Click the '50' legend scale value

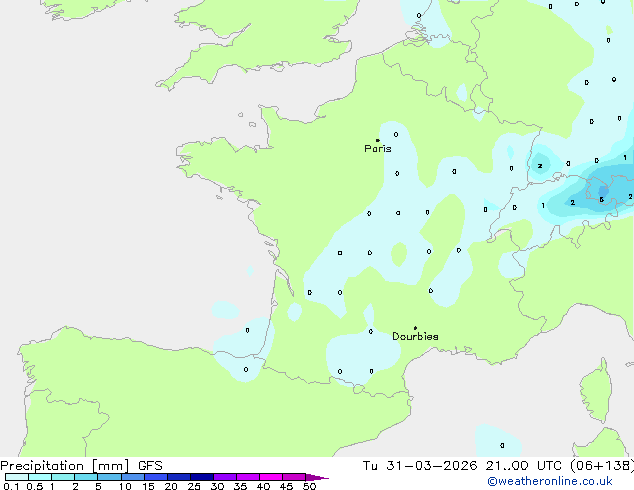click(x=309, y=487)
